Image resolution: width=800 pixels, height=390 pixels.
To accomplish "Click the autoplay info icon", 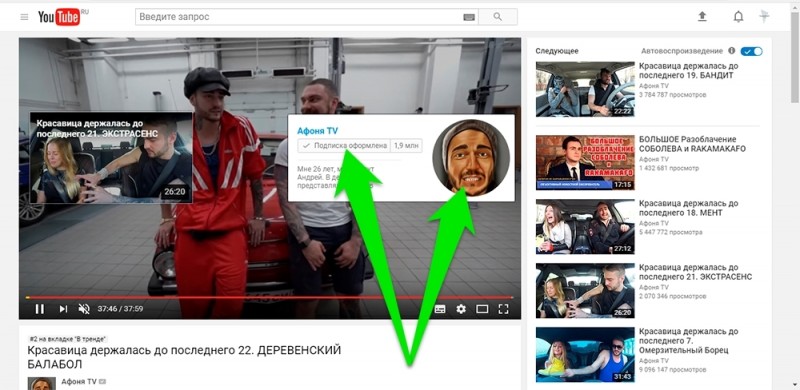I will (732, 51).
